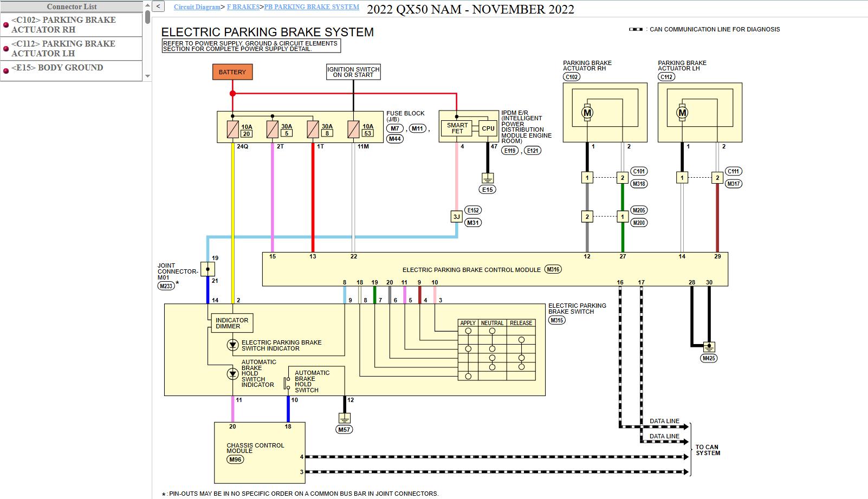Screen dimensions: 868x499
Task: Click the E119 connector tag
Action: tap(510, 151)
